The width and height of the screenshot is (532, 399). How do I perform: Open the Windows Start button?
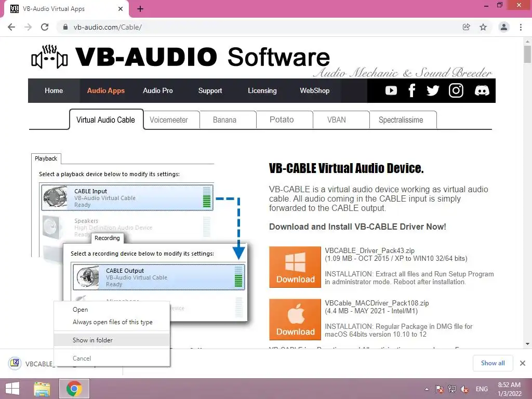click(12, 389)
